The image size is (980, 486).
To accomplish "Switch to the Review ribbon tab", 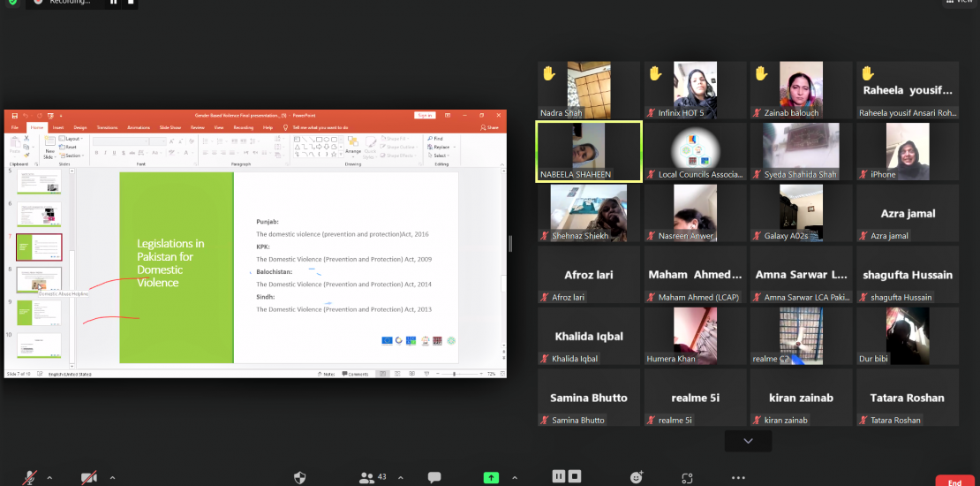I will [198, 127].
